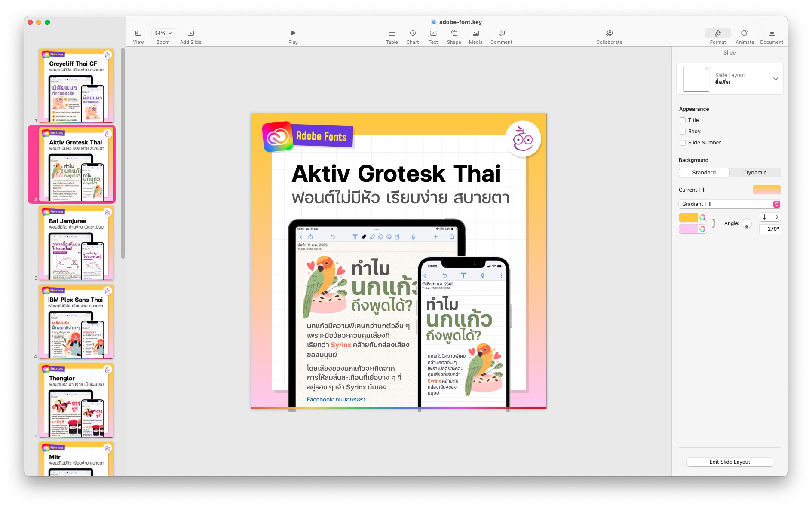Click the Add Slide toolbar icon
This screenshot has width=812, height=508.
click(190, 34)
